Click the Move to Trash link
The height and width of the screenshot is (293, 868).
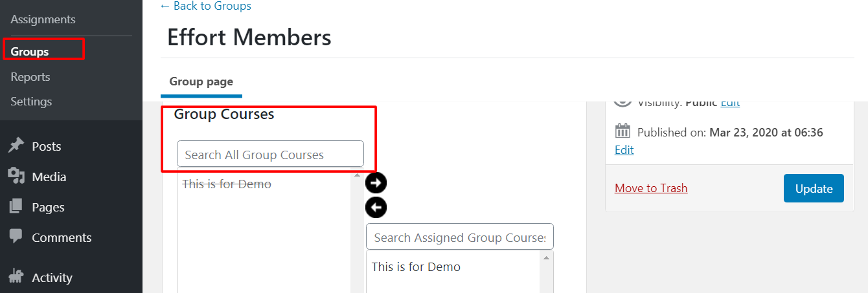(x=651, y=188)
